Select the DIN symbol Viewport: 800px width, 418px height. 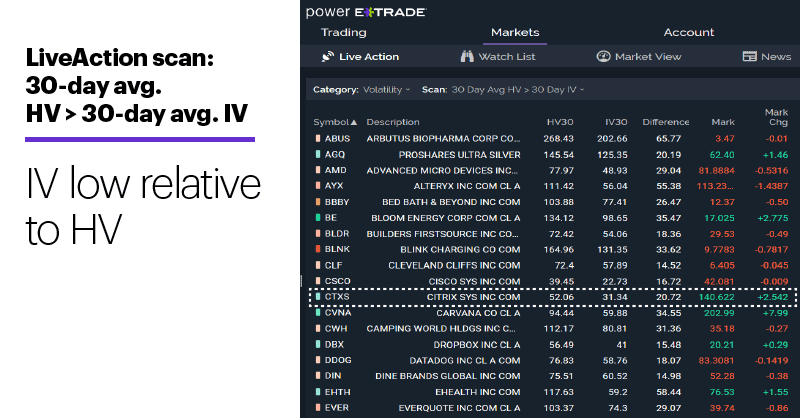333,376
